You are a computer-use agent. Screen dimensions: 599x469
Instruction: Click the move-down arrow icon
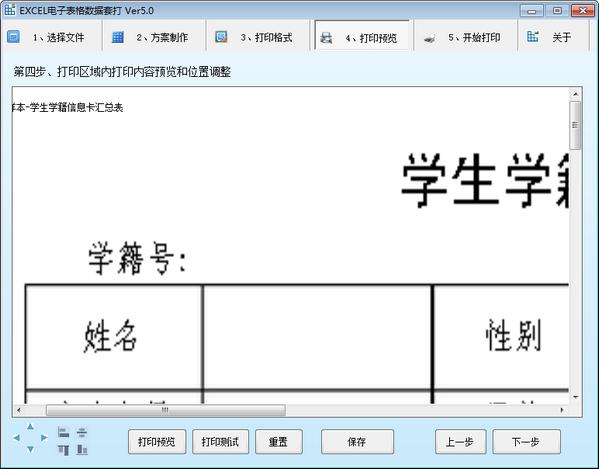[x=30, y=450]
